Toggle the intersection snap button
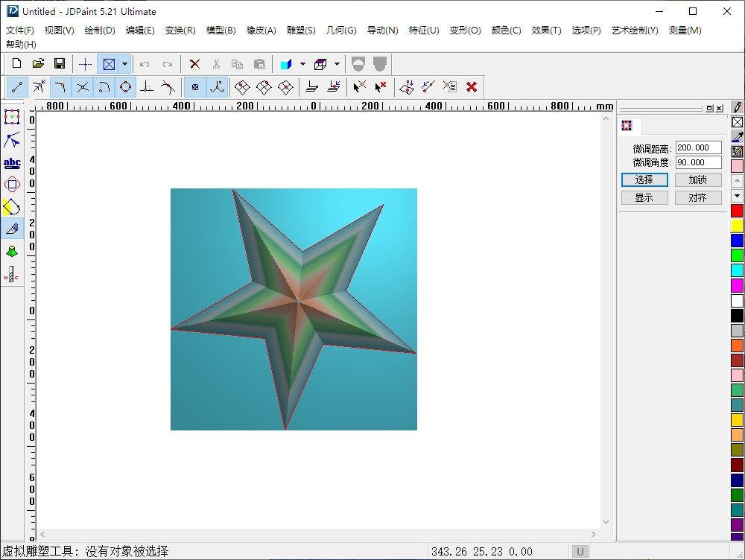The image size is (745, 560). (x=82, y=87)
